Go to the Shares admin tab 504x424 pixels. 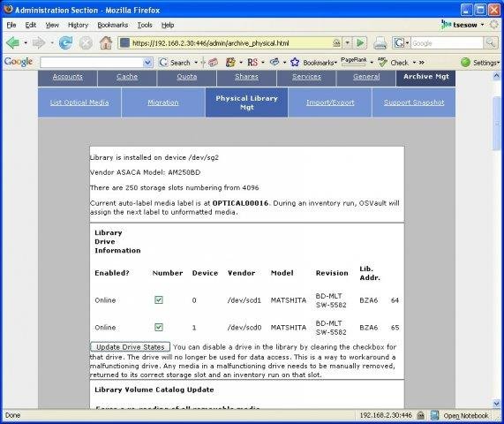246,77
